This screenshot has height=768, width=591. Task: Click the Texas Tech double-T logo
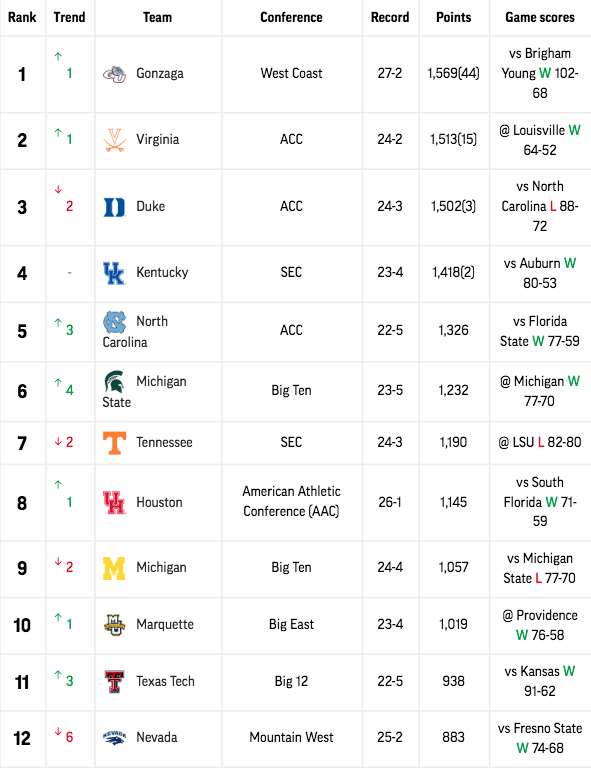pos(114,682)
